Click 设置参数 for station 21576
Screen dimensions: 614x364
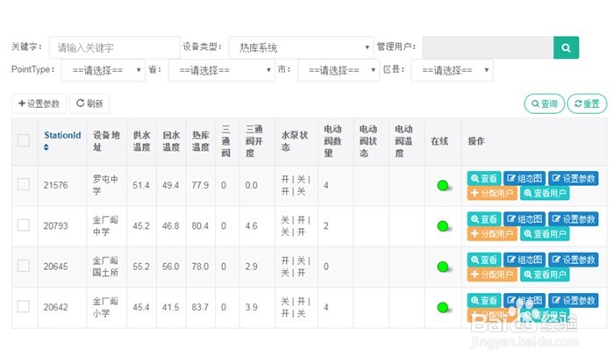[x=574, y=178]
